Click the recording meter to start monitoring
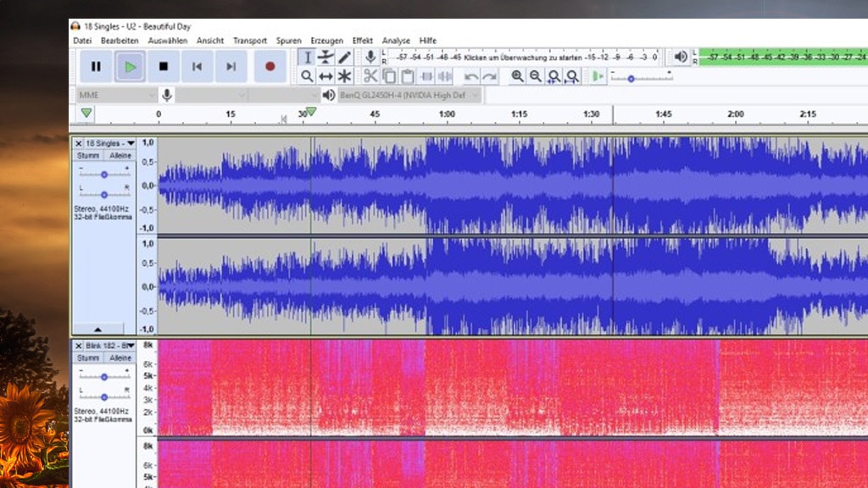 point(523,57)
